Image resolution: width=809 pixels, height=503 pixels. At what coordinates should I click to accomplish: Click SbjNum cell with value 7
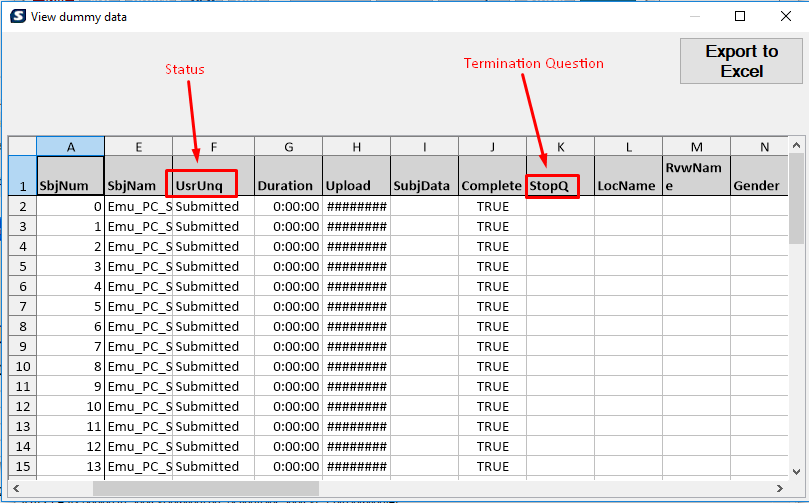(71, 346)
